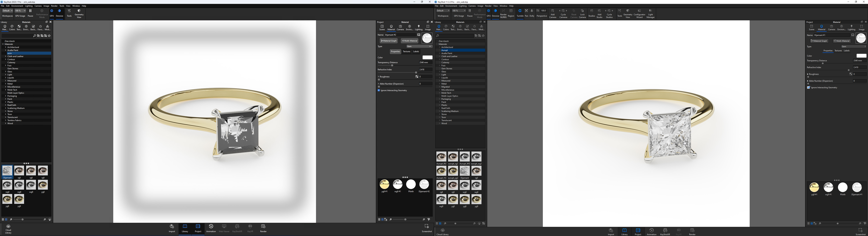Click the Name field showing Dijamant #2
This screenshot has height=236, width=868.
click(400, 35)
